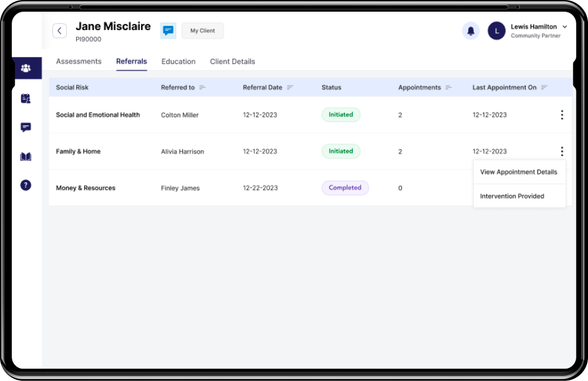Open the messages icon in sidebar

point(26,127)
